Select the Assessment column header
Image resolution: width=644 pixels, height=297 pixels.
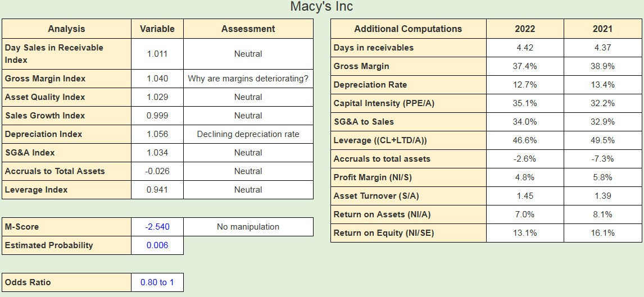(248, 29)
